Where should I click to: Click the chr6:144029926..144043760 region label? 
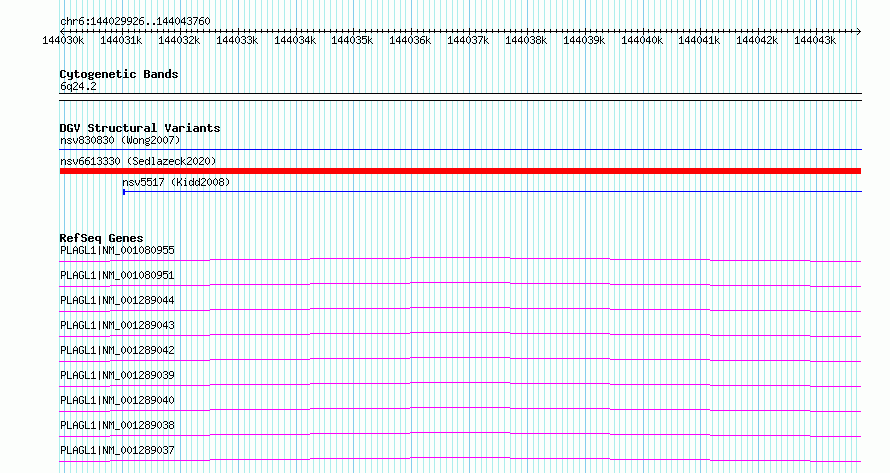[x=135, y=21]
